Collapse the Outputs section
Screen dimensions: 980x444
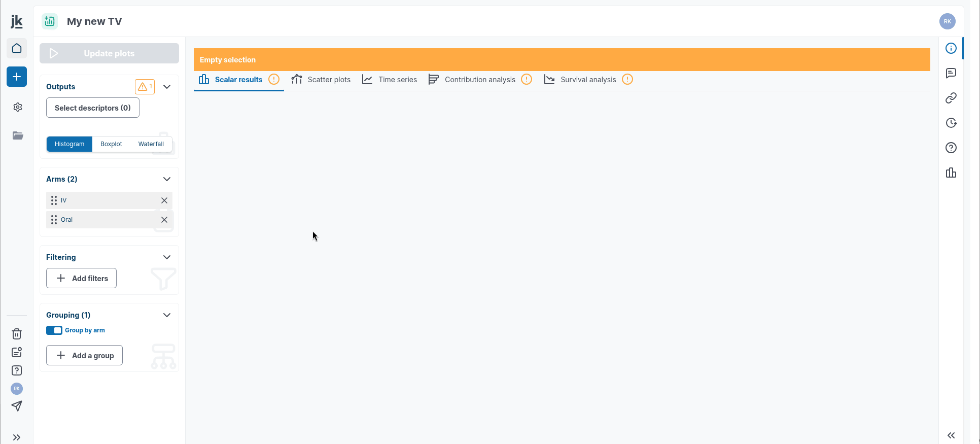167,87
